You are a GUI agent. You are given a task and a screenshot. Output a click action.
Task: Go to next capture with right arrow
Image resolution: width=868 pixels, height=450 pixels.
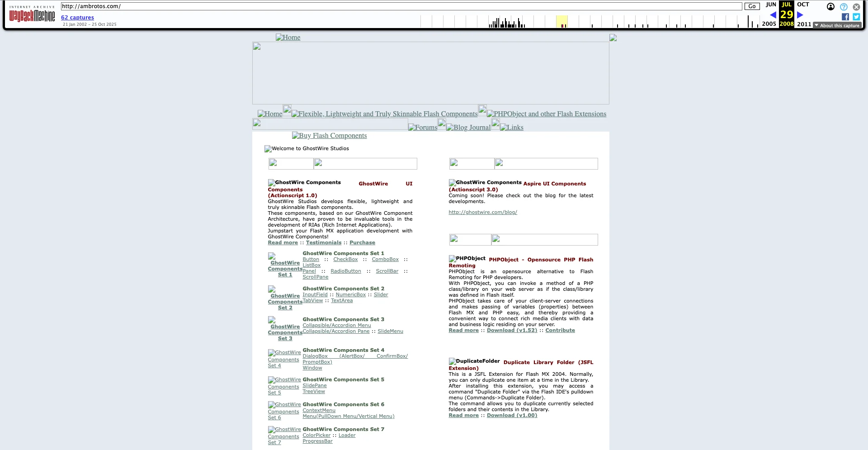(x=800, y=15)
